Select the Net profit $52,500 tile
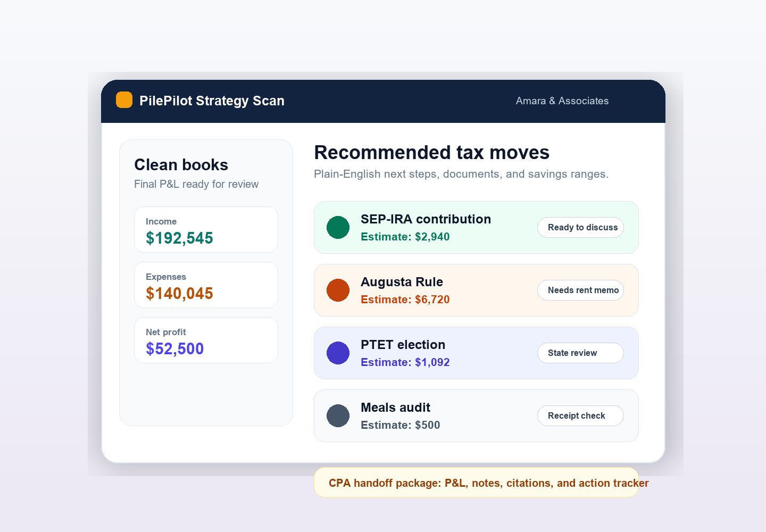 click(x=206, y=340)
